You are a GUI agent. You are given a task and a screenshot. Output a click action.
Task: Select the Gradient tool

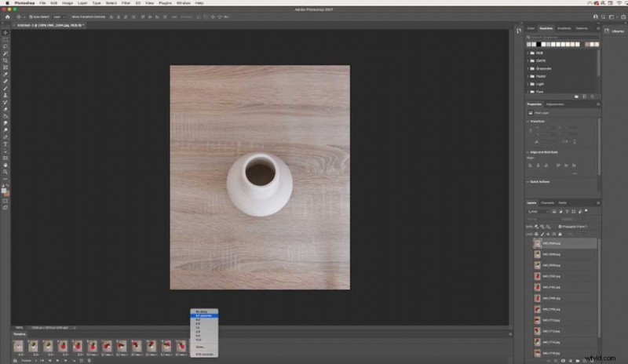(x=5, y=116)
